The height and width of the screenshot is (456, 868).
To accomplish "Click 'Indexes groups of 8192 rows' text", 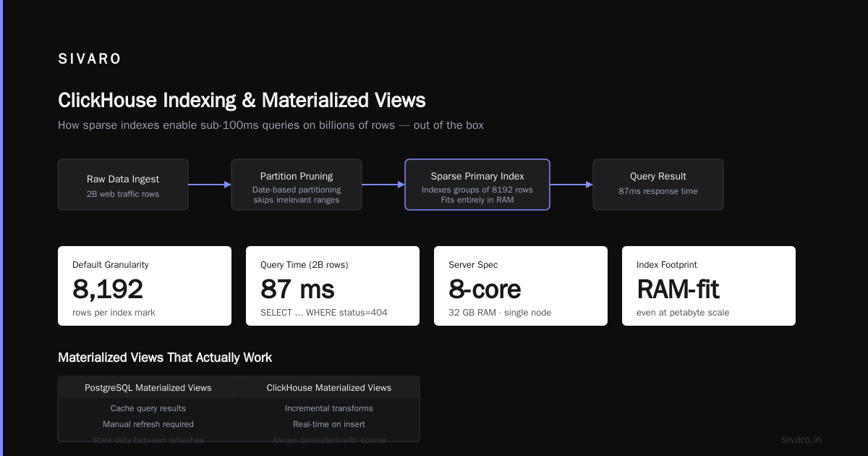I will tap(477, 190).
